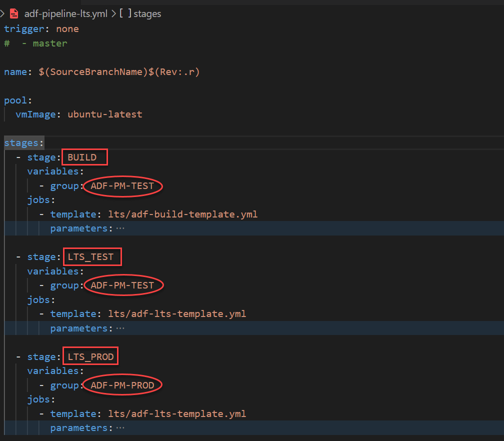
Task: Expand folded parameters under BUILD stage
Action: click(x=120, y=228)
